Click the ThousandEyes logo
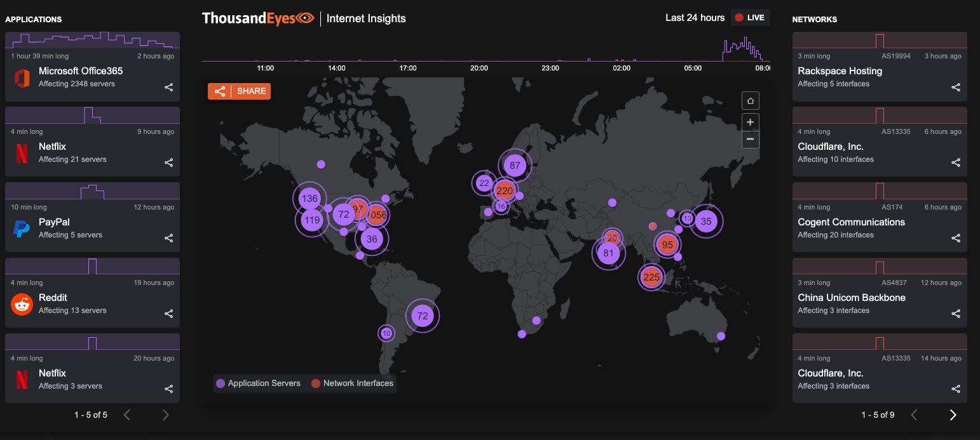The width and height of the screenshot is (980, 440). pyautogui.click(x=258, y=18)
